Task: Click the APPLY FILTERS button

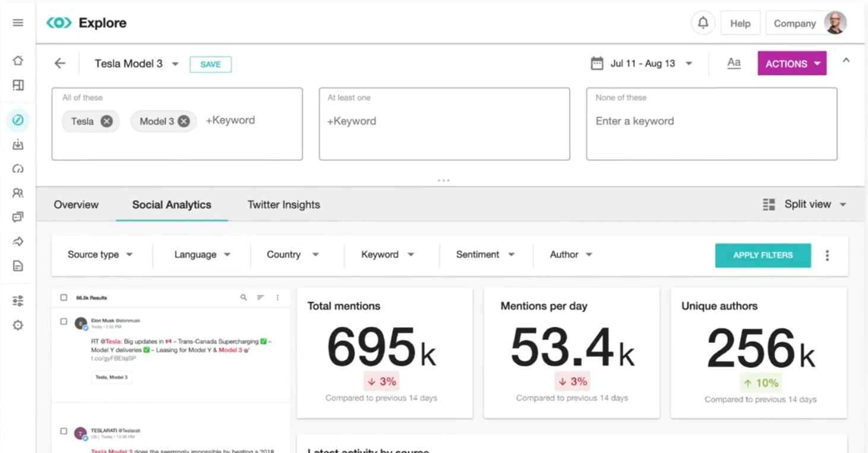Action: click(x=763, y=255)
